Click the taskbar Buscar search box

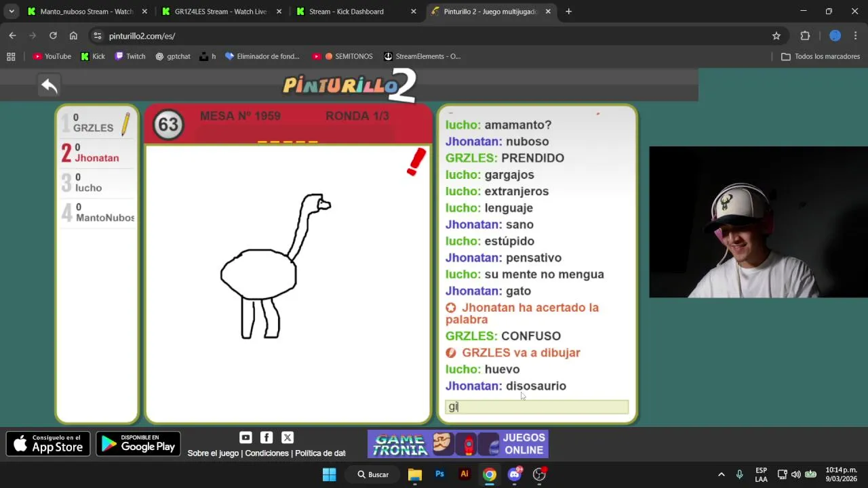tap(374, 474)
